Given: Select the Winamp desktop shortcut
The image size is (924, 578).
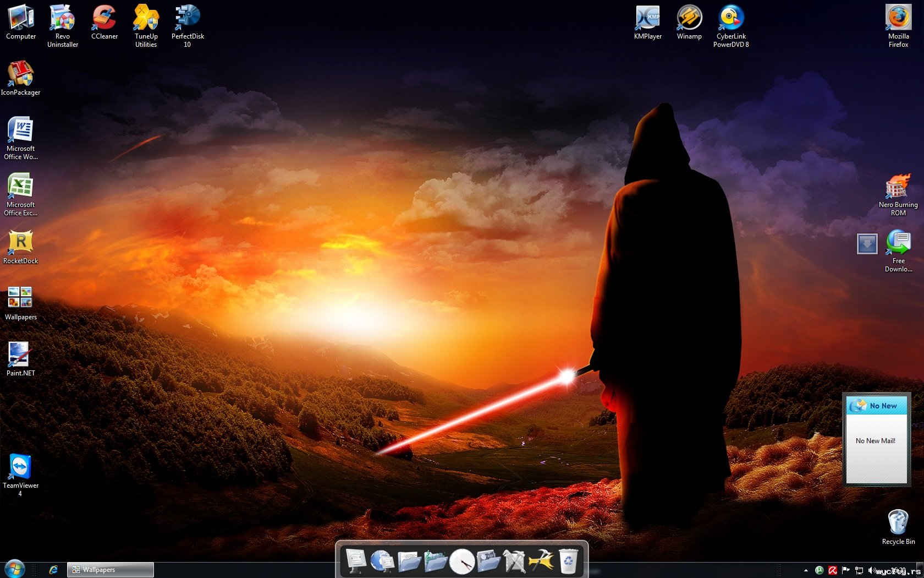Looking at the screenshot, I should 689,22.
